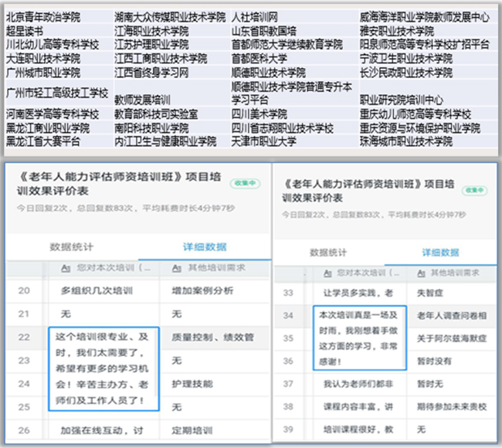Click 收集中 status badge in right panel

coord(474,190)
